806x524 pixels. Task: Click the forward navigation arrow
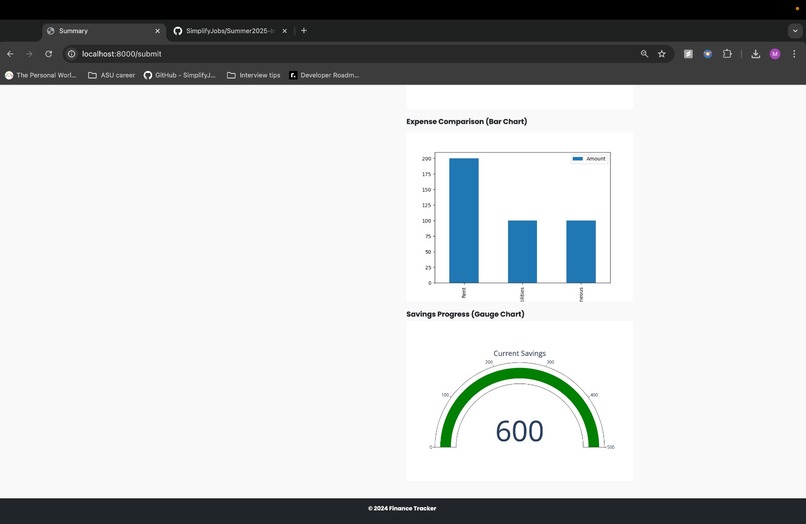[29, 54]
